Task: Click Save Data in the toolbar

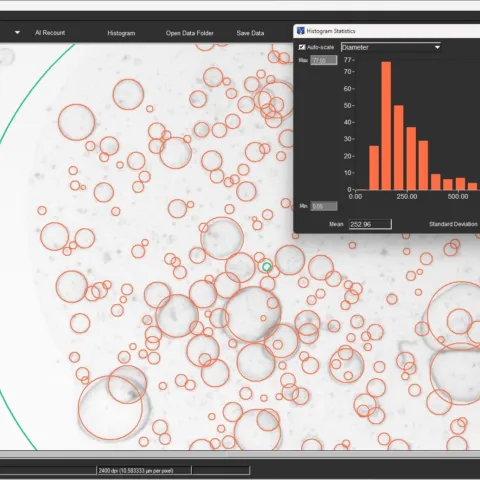Action: (250, 33)
